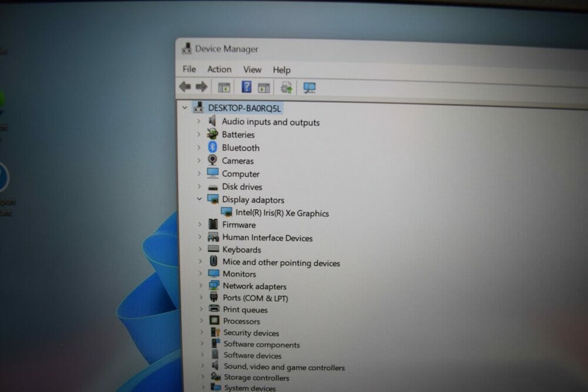Click the Update device driver toolbar icon
Viewport: 588px width, 392px height.
pos(286,88)
